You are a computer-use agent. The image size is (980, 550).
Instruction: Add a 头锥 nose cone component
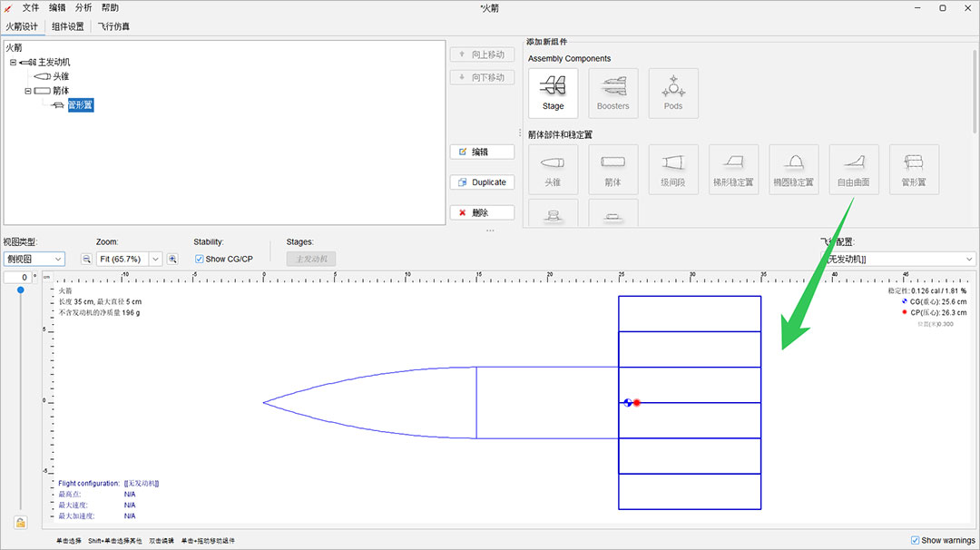pos(554,170)
